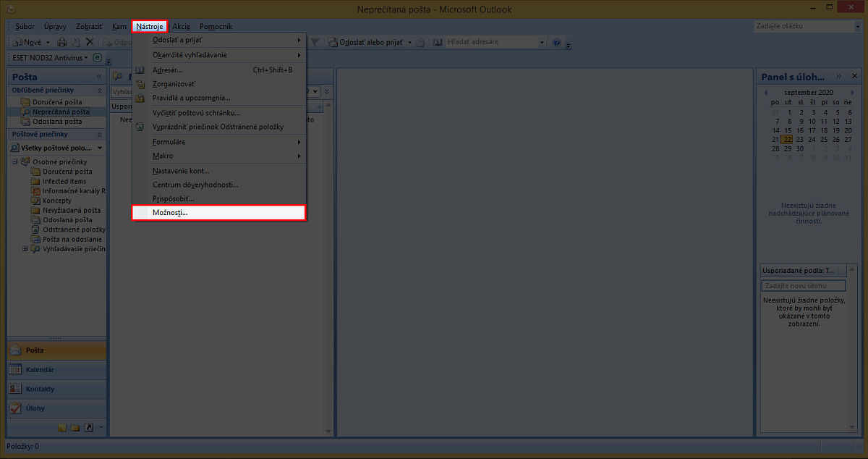Click the address book toolbar icon

click(x=438, y=42)
